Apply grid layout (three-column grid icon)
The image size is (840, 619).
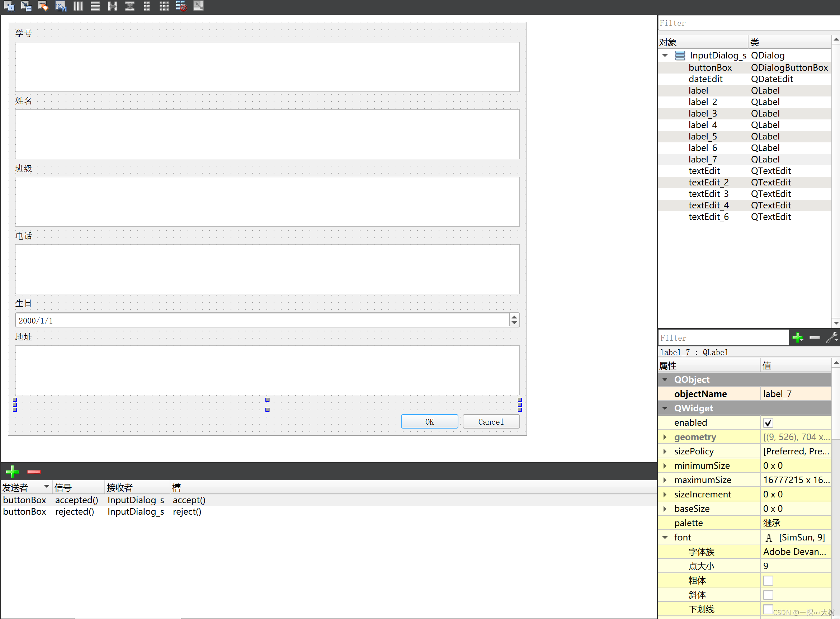[x=164, y=6]
